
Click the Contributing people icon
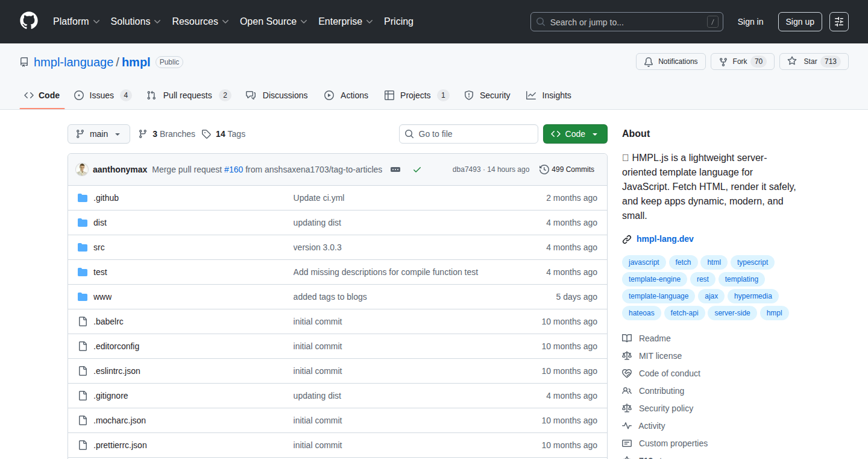pyautogui.click(x=627, y=391)
